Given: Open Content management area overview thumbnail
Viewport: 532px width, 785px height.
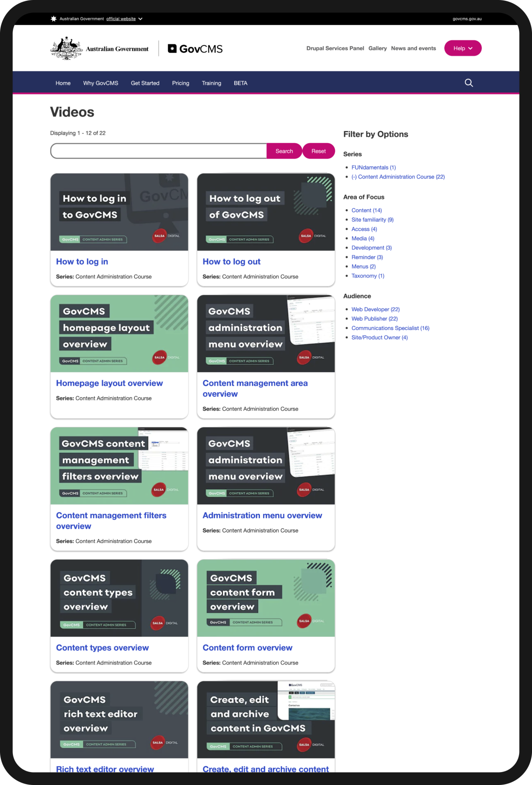Looking at the screenshot, I should [266, 334].
